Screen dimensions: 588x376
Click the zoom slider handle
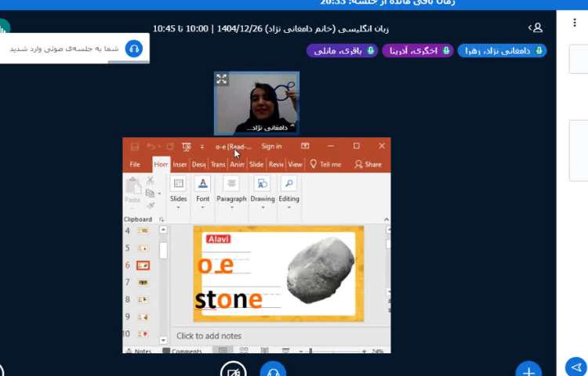(310, 351)
